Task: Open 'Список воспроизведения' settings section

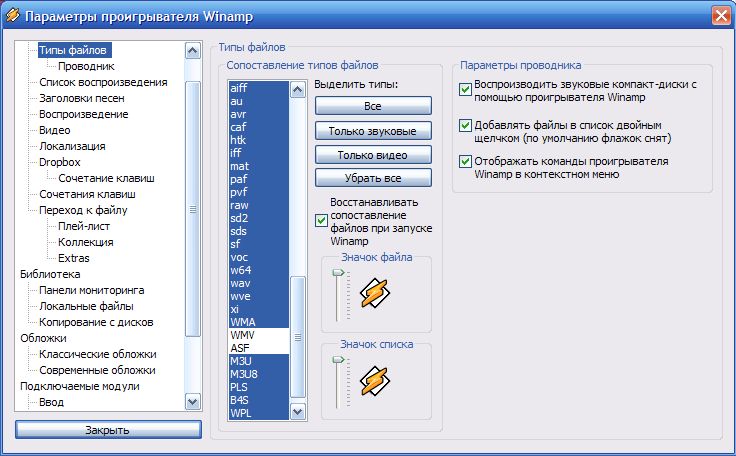Action: click(x=102, y=81)
